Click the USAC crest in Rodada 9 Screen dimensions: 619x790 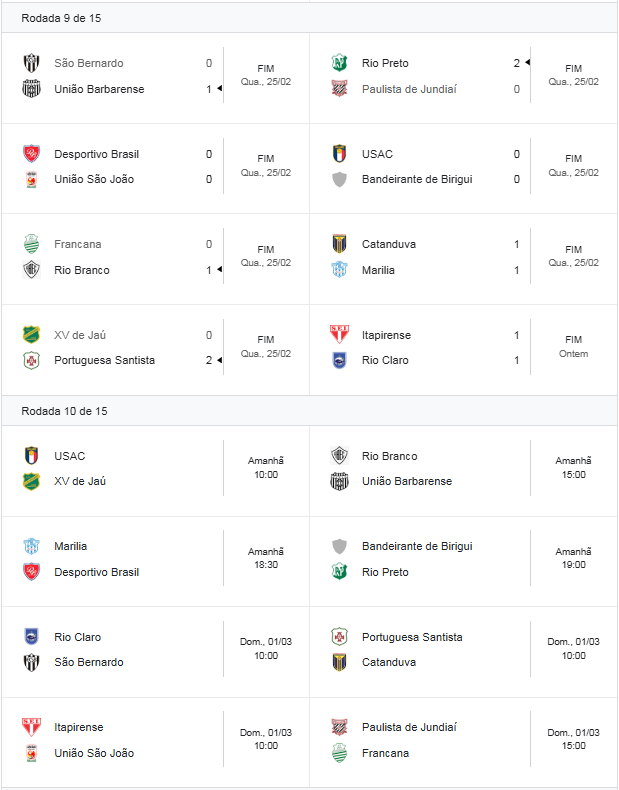point(339,154)
